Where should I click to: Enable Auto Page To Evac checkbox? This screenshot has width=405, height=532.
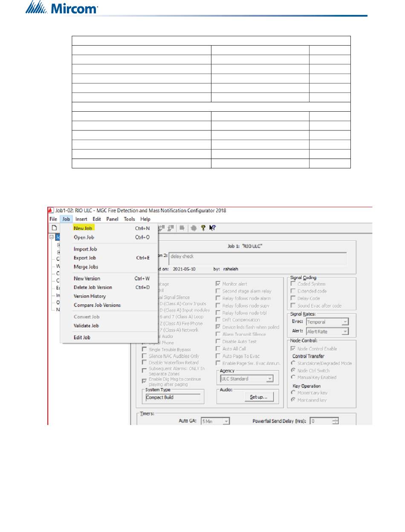coord(218,356)
